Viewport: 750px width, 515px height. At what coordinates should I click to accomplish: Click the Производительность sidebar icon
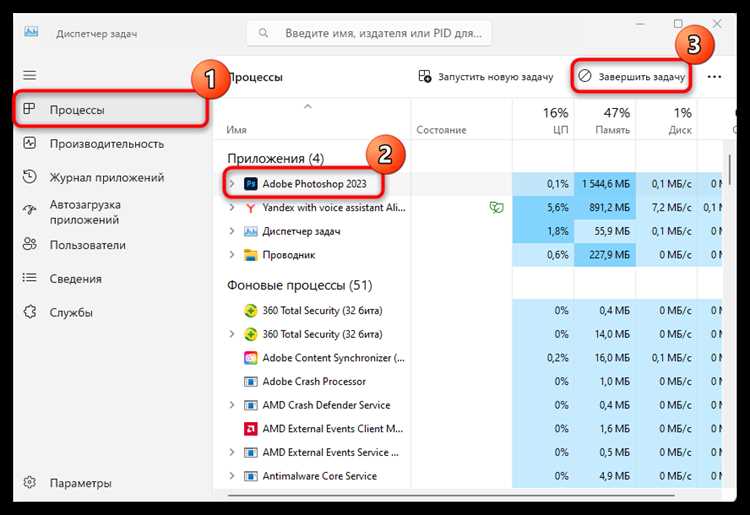tap(30, 143)
